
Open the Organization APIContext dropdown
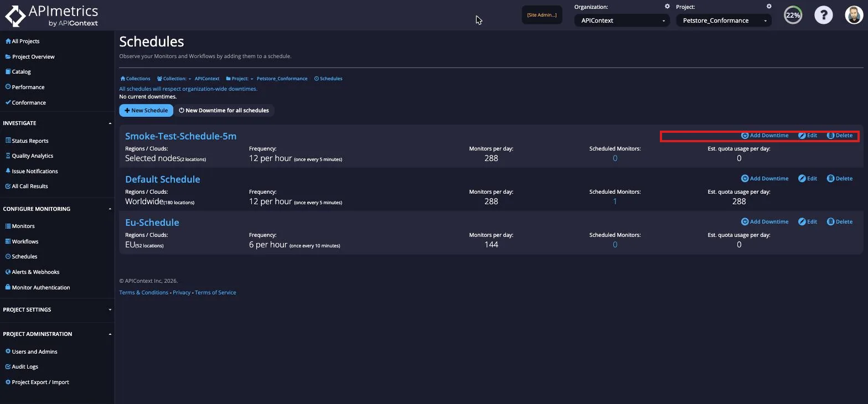(622, 20)
